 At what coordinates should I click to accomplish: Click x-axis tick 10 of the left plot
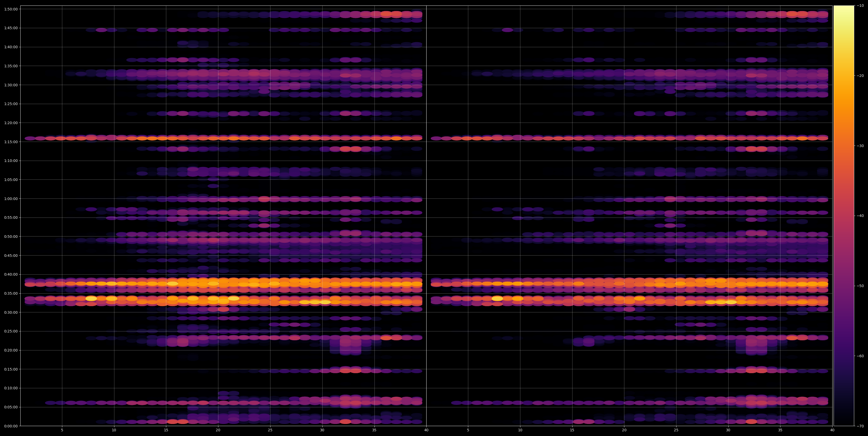click(x=114, y=430)
